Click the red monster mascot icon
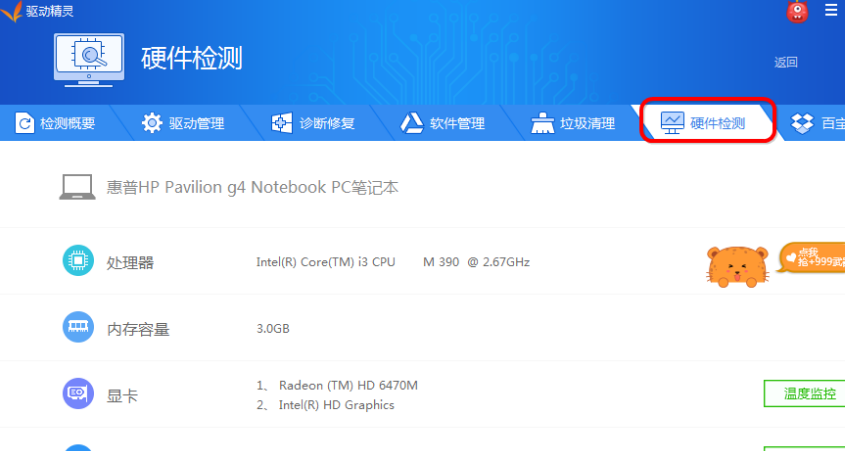The image size is (849, 453). (796, 12)
